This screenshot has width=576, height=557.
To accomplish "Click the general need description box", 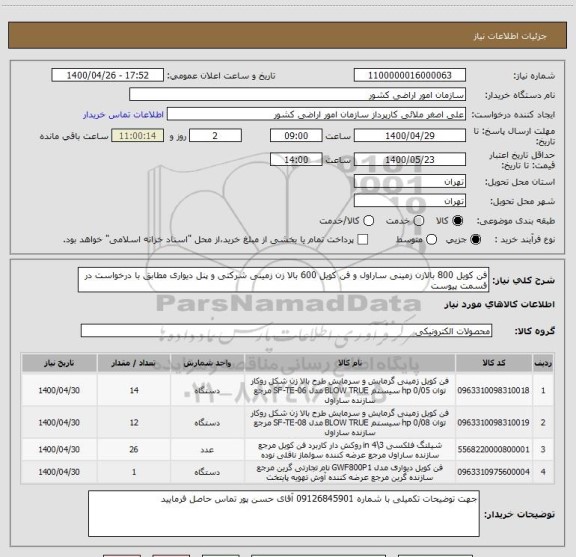I will [x=284, y=280].
